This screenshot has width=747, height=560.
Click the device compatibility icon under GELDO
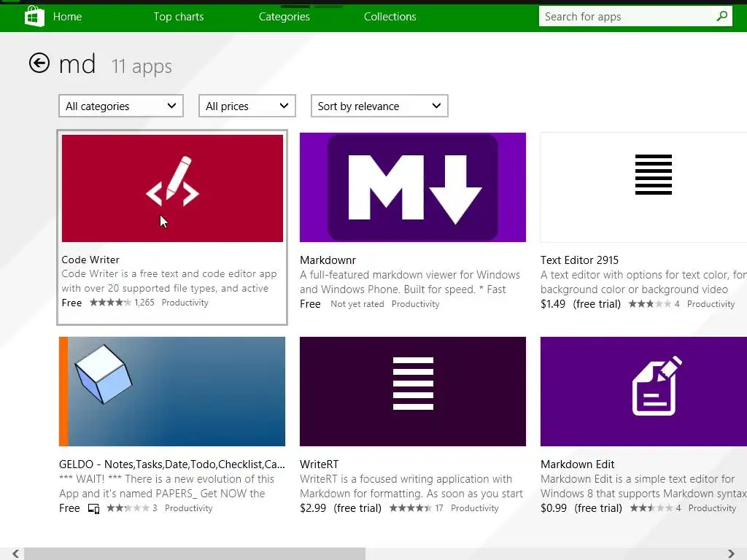pyautogui.click(x=94, y=508)
